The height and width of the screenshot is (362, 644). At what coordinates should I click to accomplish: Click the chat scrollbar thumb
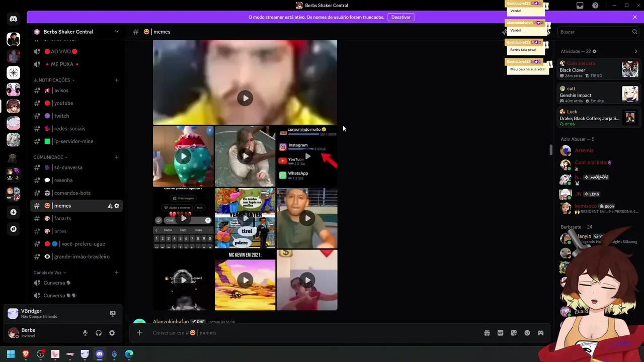point(551,150)
